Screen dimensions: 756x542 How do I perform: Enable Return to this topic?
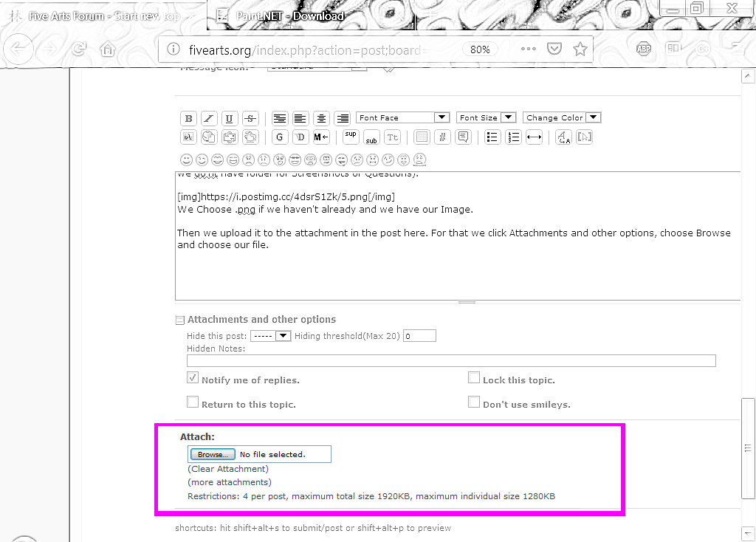pos(193,402)
